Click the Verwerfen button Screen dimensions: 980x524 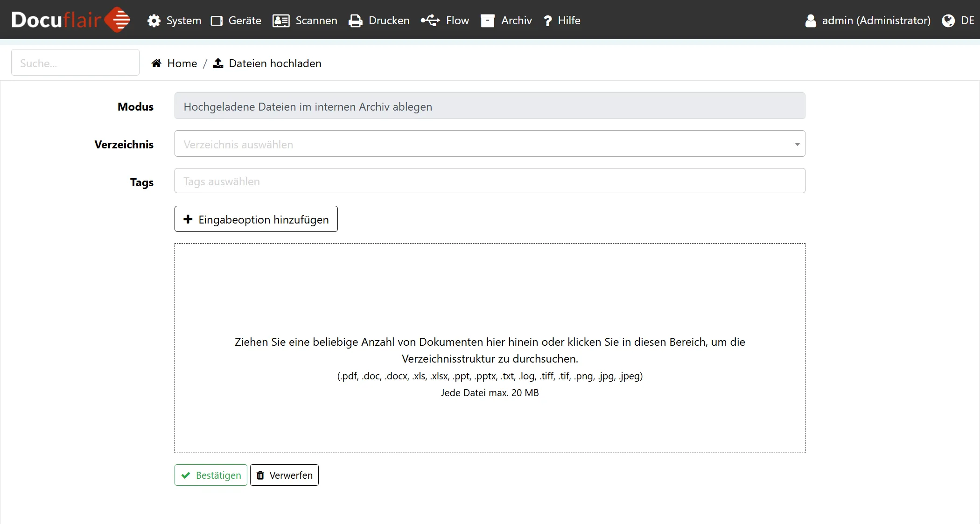click(284, 475)
